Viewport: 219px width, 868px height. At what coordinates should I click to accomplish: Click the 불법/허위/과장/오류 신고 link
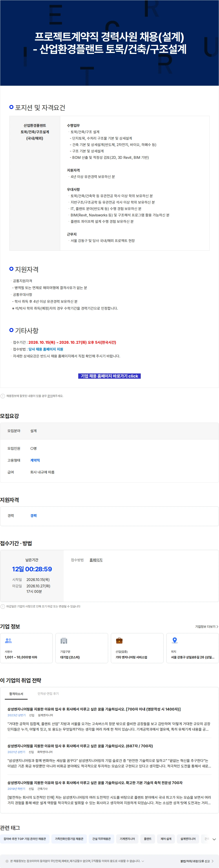point(195,861)
